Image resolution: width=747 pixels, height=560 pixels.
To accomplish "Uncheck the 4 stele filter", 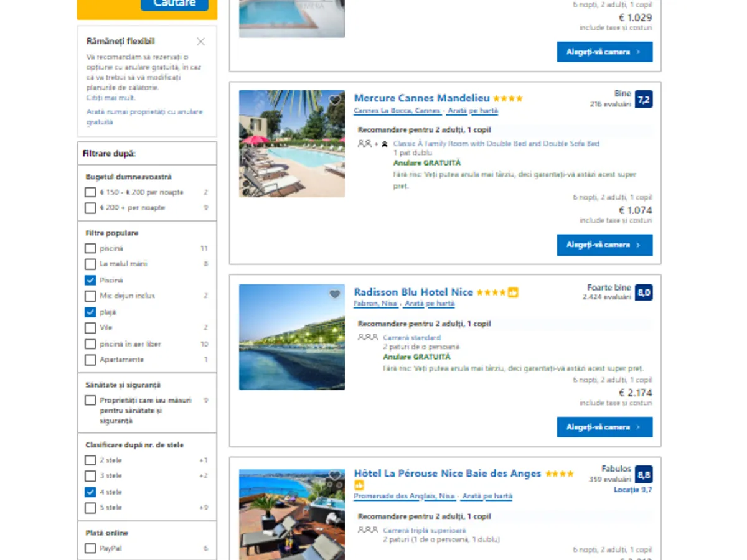I will click(x=90, y=492).
